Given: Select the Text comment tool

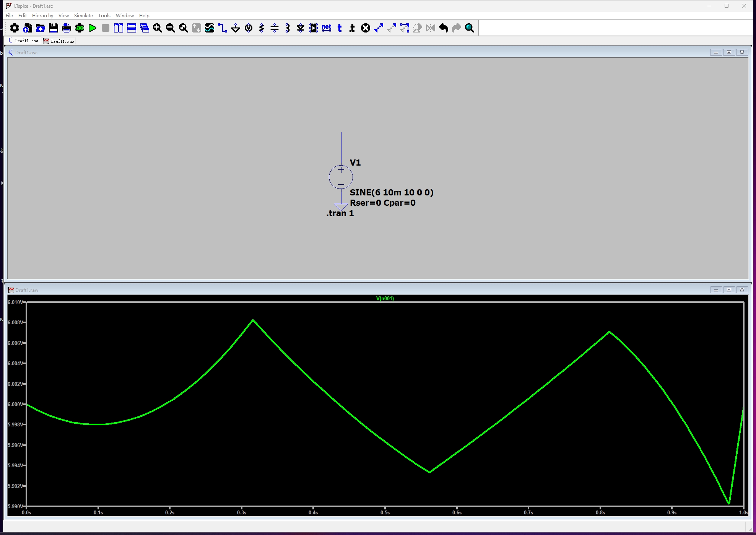Looking at the screenshot, I should pyautogui.click(x=339, y=28).
